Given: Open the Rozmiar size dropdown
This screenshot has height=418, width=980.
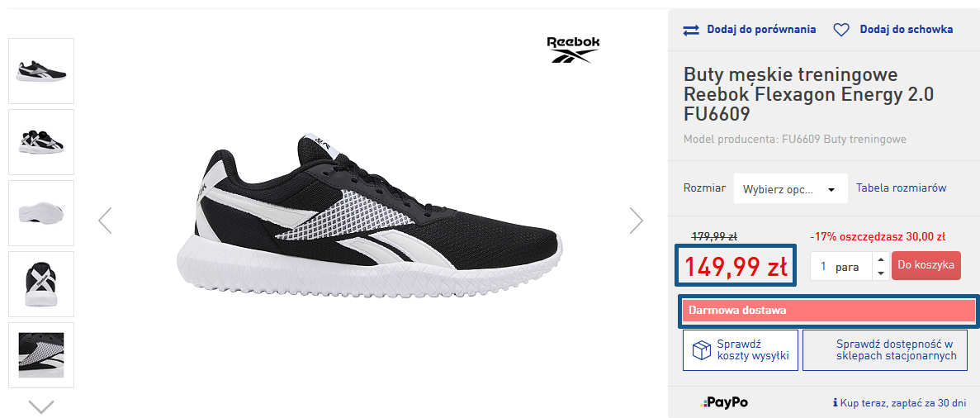Looking at the screenshot, I should point(790,189).
